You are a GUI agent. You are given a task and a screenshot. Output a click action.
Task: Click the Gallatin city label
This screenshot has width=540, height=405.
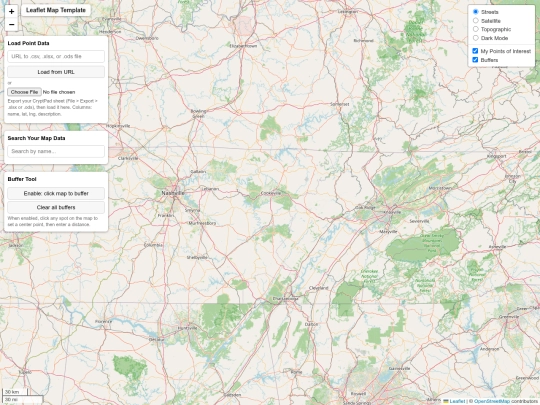[x=198, y=172]
